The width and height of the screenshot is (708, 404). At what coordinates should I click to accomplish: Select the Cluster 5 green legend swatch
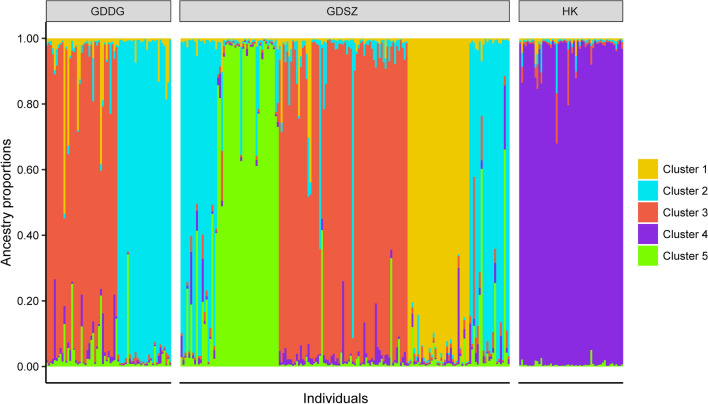[x=647, y=256]
